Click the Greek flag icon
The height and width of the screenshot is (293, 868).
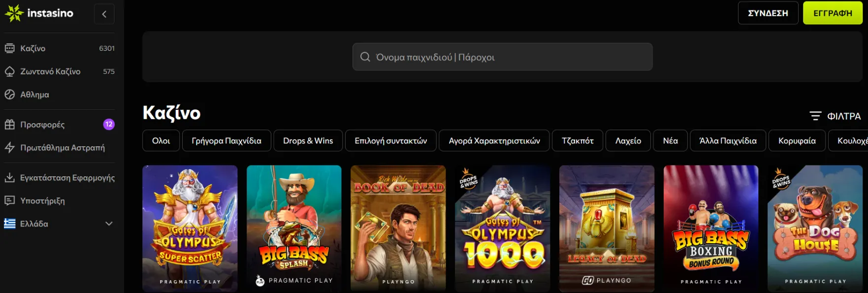pyautogui.click(x=9, y=224)
